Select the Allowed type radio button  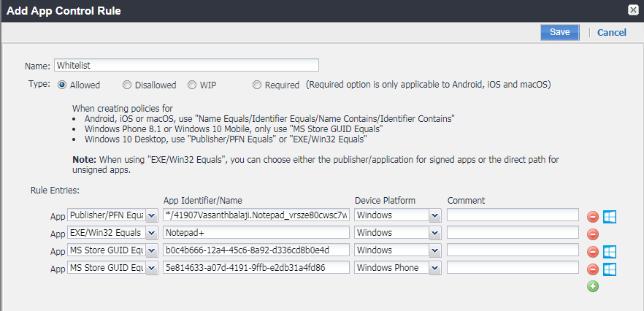pyautogui.click(x=62, y=85)
